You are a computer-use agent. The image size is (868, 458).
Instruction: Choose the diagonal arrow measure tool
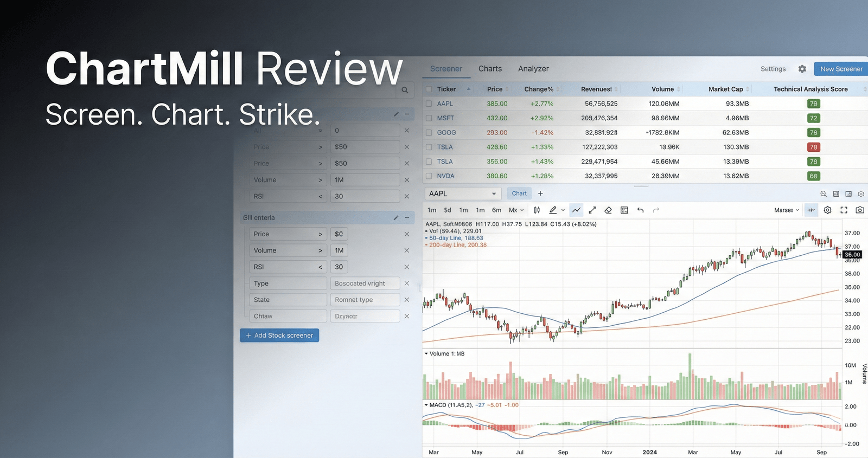(x=592, y=210)
